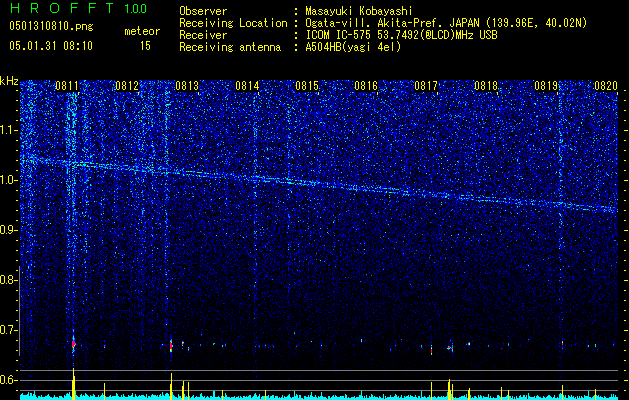The image size is (629, 400).
Task: Click the 0815 time marker
Action: (306, 86)
